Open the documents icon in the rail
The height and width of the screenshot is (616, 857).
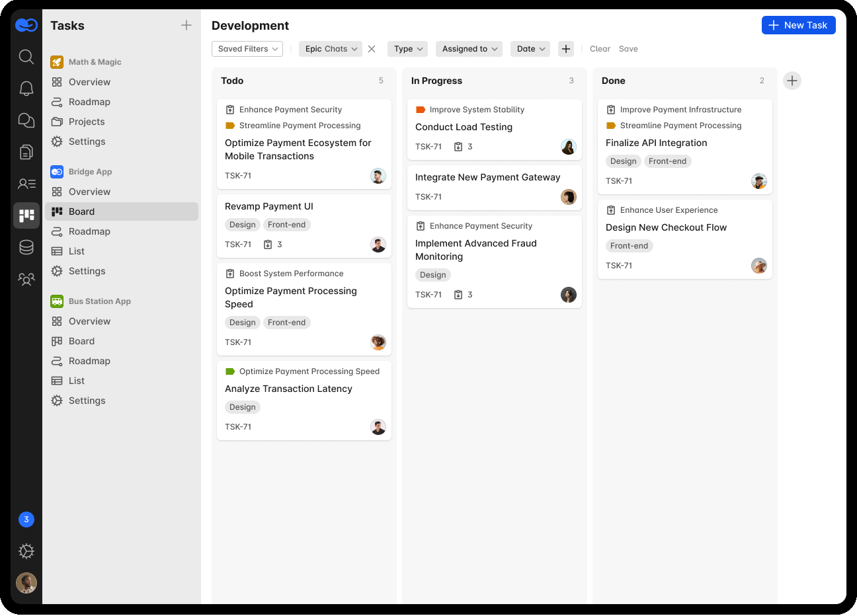click(26, 151)
